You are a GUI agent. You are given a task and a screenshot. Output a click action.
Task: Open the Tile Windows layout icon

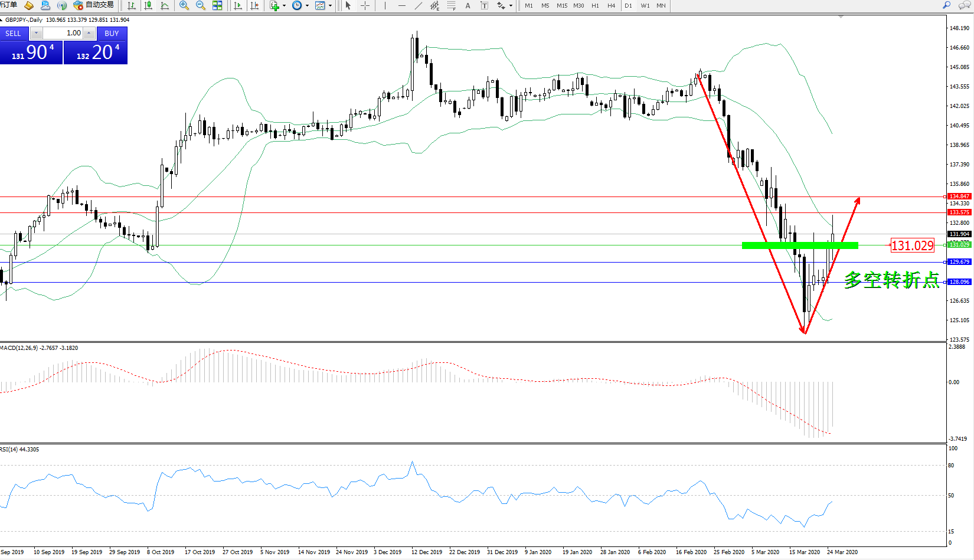(217, 5)
